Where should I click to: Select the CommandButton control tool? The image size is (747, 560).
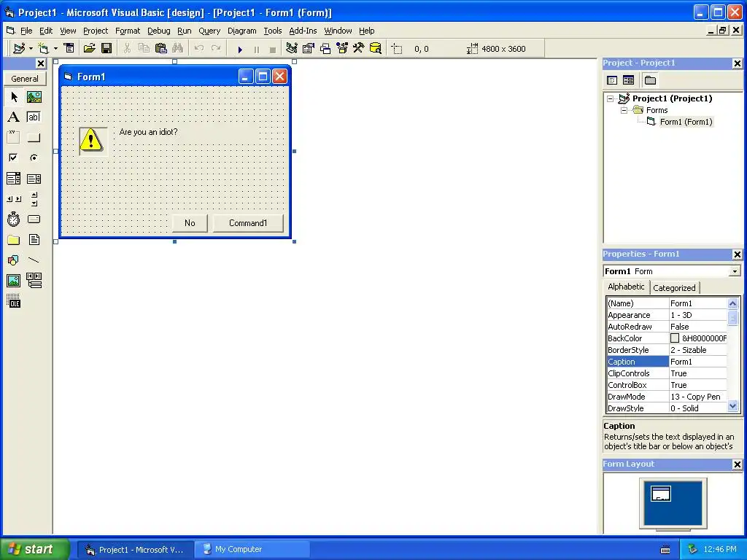pyautogui.click(x=34, y=138)
